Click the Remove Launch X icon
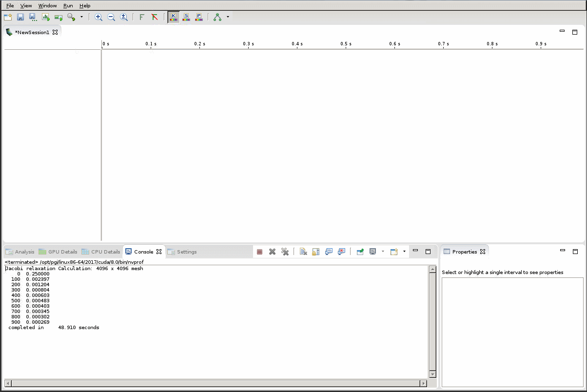 (x=273, y=252)
